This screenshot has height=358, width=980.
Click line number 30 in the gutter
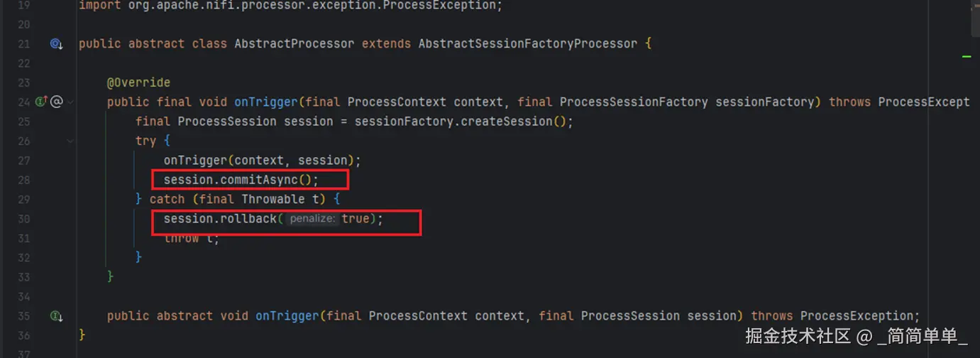pos(23,219)
